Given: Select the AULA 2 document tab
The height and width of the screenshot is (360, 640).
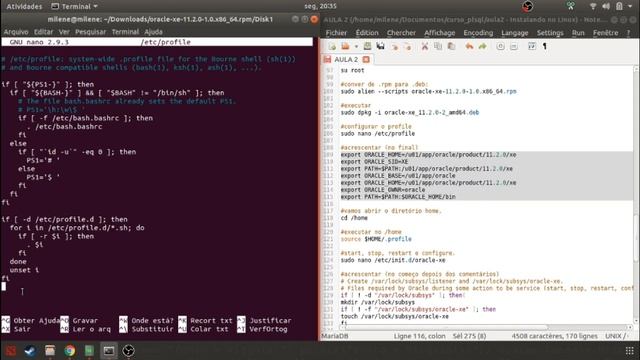Looking at the screenshot, I should point(346,59).
